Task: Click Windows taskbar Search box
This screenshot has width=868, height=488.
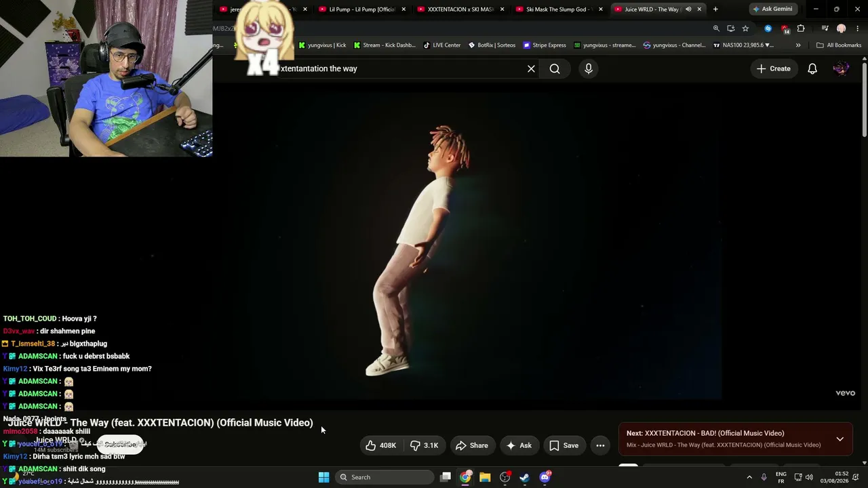Action: click(x=384, y=477)
